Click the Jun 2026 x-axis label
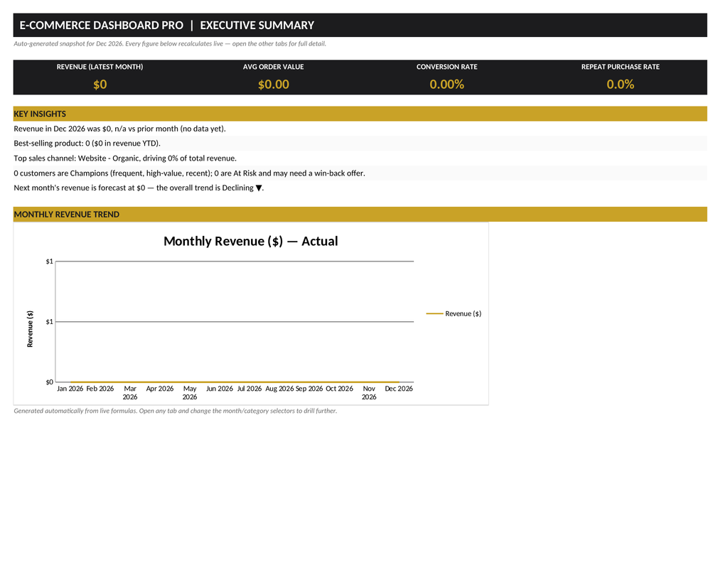This screenshot has height=562, width=728. (220, 389)
